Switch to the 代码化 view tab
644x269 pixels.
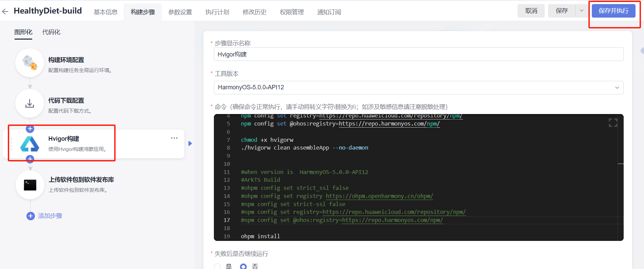[51, 32]
